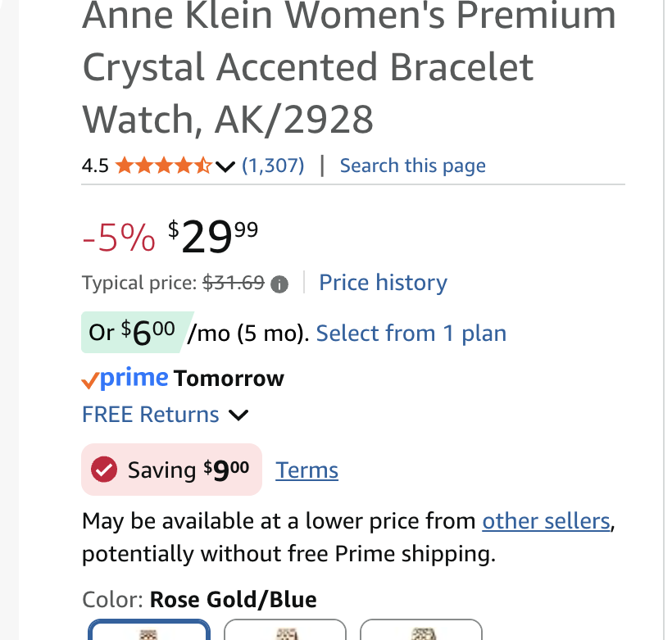Click the orange star rating icons
Screen dimensions: 672x640
pos(164,166)
